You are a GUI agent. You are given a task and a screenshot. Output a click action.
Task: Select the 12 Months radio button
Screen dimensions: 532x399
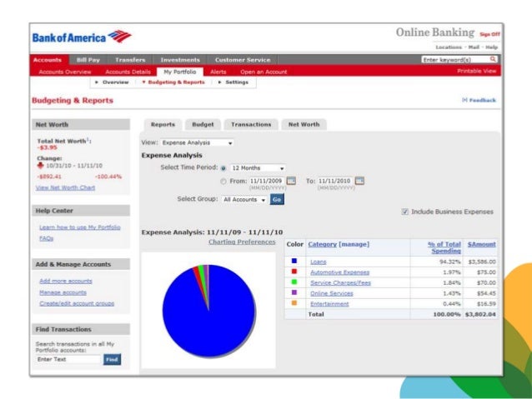click(223, 168)
